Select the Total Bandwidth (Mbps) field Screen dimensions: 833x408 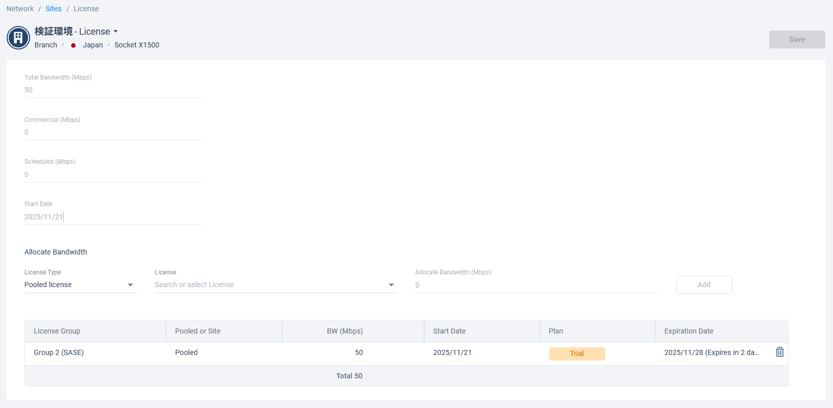[x=112, y=90]
